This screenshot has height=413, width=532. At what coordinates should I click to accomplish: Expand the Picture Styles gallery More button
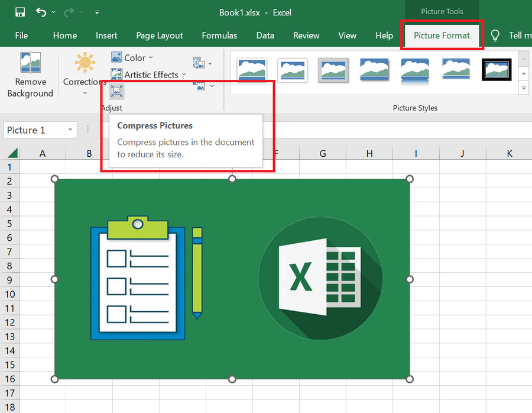point(524,88)
